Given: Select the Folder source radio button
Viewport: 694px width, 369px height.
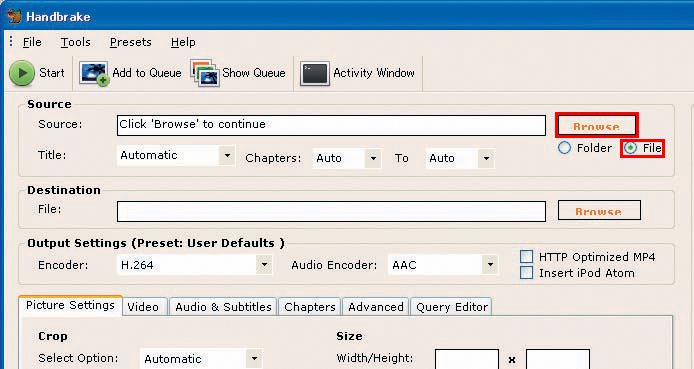Looking at the screenshot, I should pyautogui.click(x=564, y=148).
